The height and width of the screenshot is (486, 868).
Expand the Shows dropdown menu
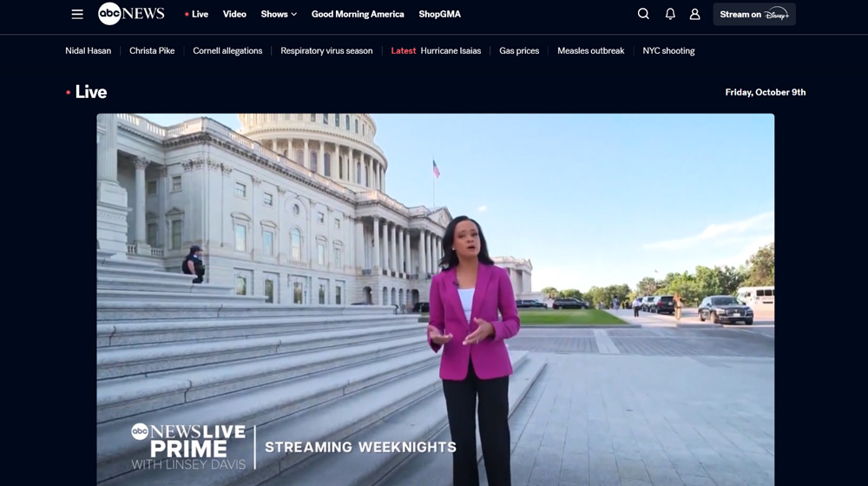[x=279, y=15]
